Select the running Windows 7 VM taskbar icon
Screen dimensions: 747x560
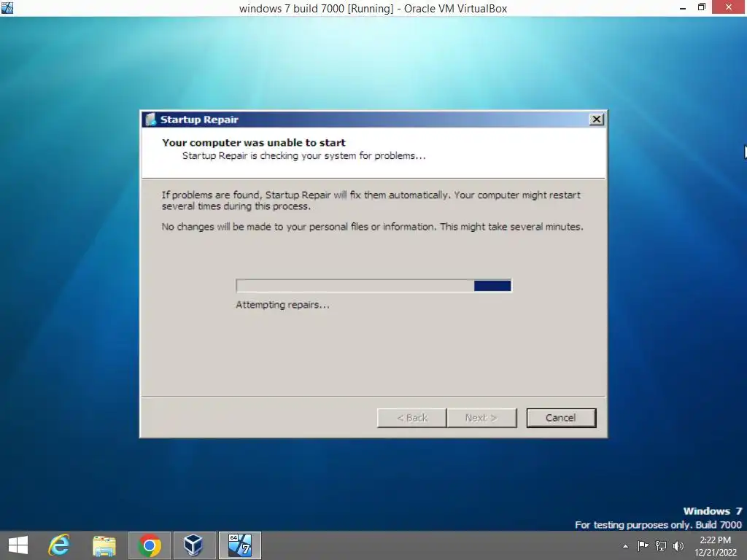239,545
